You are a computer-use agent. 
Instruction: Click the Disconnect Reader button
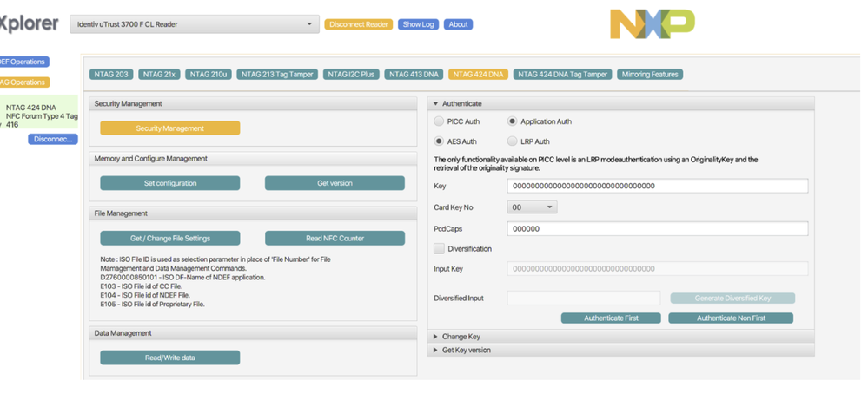359,24
